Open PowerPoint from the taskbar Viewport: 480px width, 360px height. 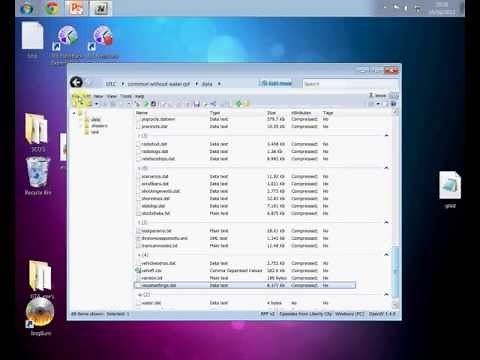(77, 8)
